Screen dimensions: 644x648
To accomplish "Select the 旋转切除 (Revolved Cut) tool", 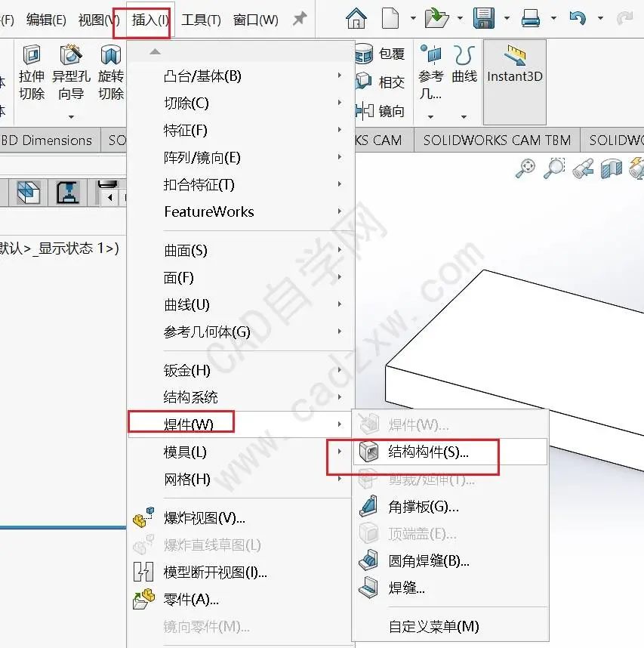I will point(111,73).
